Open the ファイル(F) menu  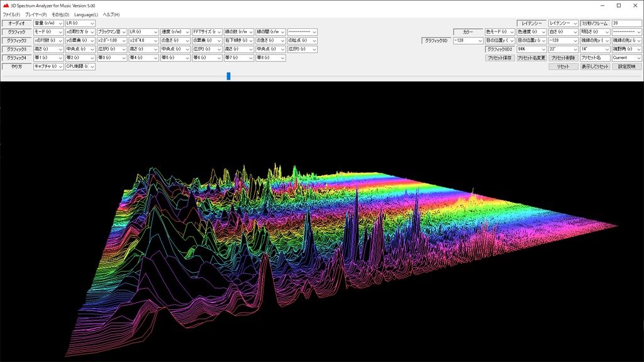click(11, 14)
